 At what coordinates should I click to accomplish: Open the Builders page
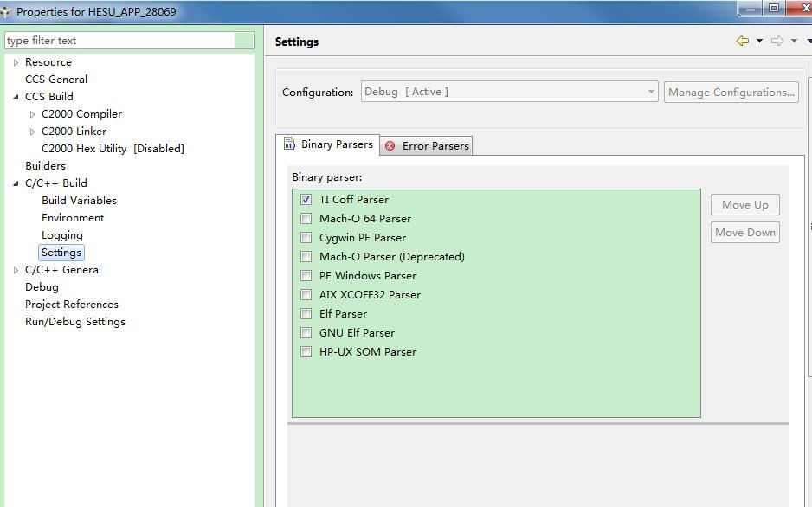tap(45, 165)
